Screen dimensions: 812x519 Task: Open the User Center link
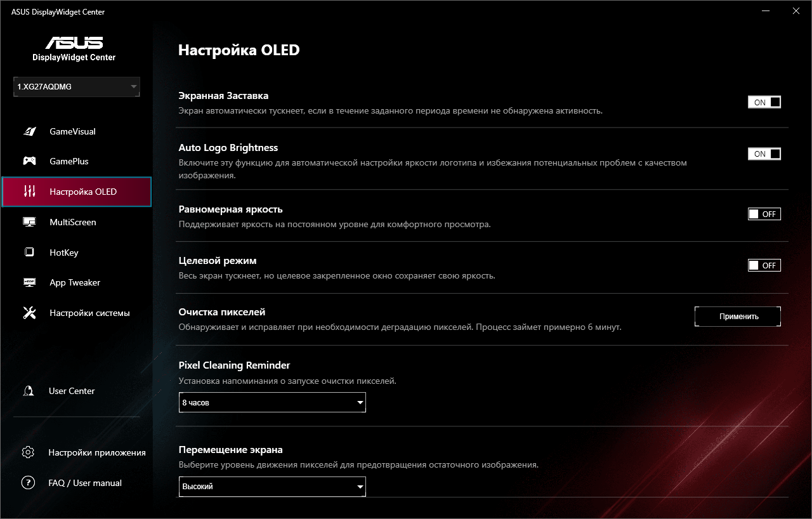point(72,391)
